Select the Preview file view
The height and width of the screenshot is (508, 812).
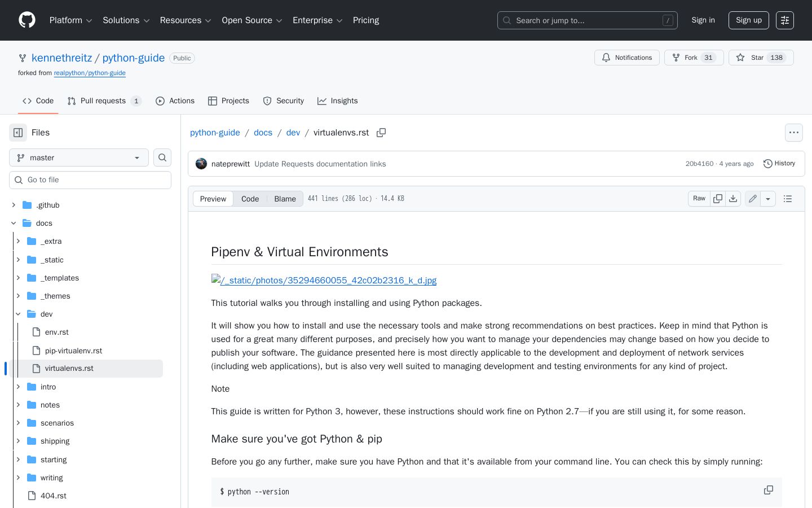pos(213,199)
